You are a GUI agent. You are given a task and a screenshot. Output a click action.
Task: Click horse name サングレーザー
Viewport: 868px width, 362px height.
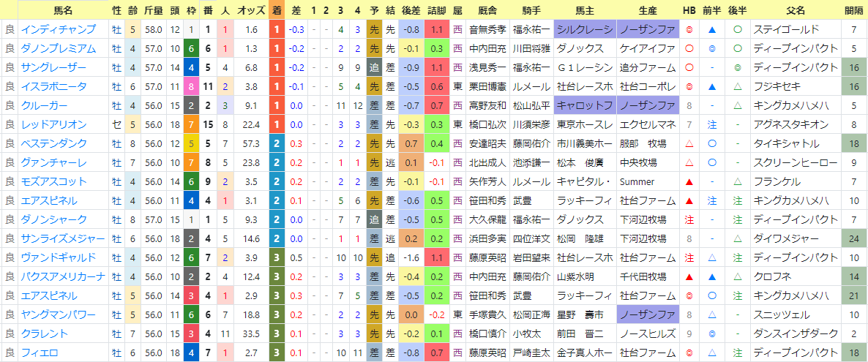53,67
